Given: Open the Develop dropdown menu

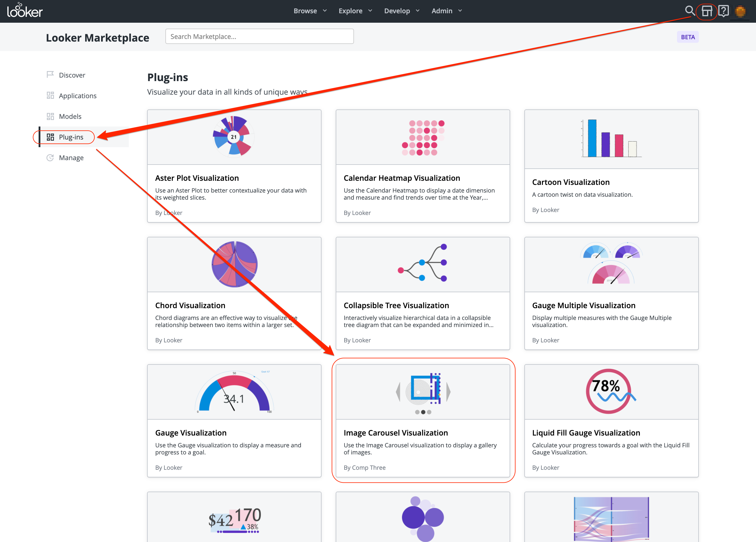Looking at the screenshot, I should (x=401, y=11).
